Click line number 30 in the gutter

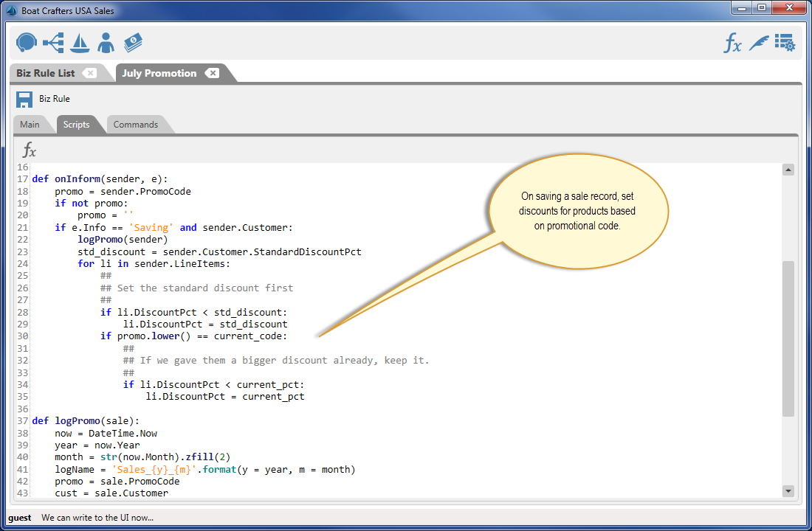point(23,336)
